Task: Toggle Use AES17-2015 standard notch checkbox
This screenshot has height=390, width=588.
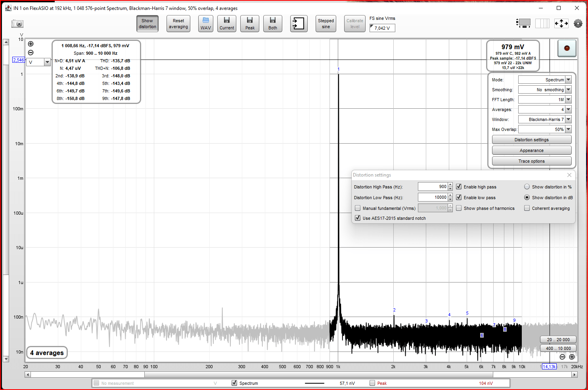Action: point(358,218)
